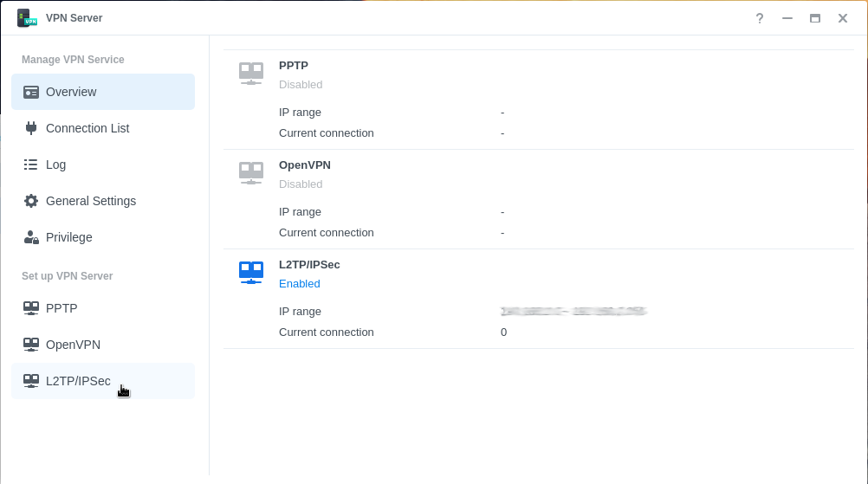This screenshot has height=484, width=868.
Task: Open Connection List page
Action: [x=103, y=128]
